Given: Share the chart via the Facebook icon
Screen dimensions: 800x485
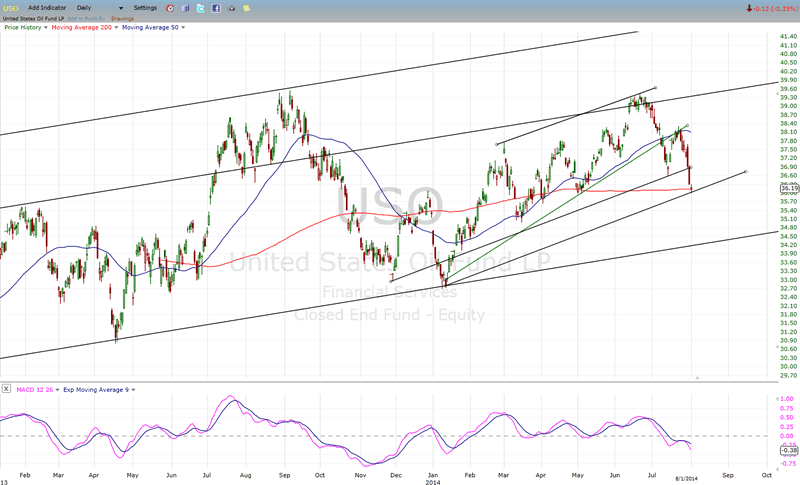Looking at the screenshot, I should click(x=216, y=8).
